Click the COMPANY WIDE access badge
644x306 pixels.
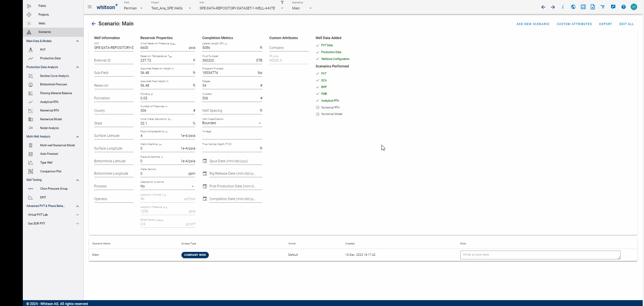pyautogui.click(x=195, y=255)
